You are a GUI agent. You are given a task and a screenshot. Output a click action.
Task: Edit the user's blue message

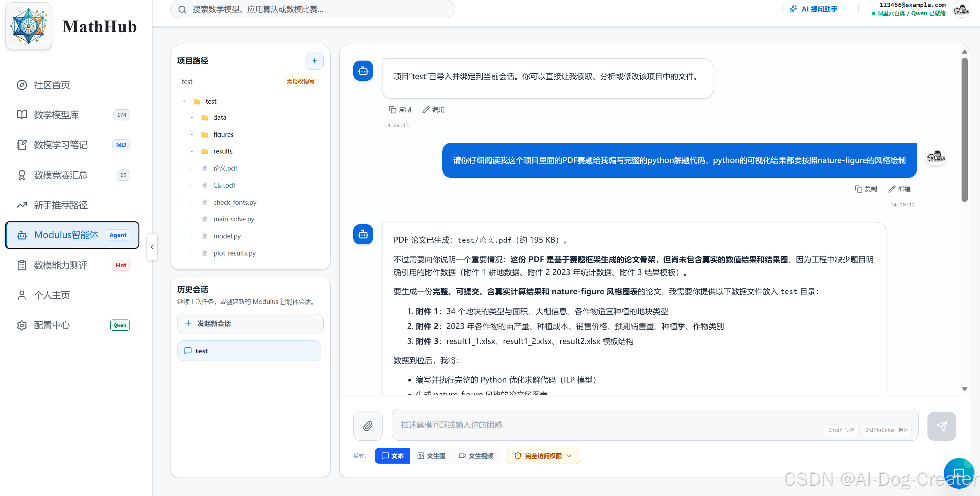click(x=899, y=189)
